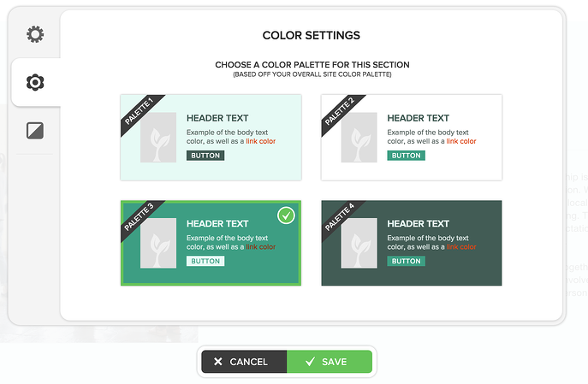Image resolution: width=588 pixels, height=384 pixels.
Task: Select the color flower icon tab
Action: click(35, 82)
